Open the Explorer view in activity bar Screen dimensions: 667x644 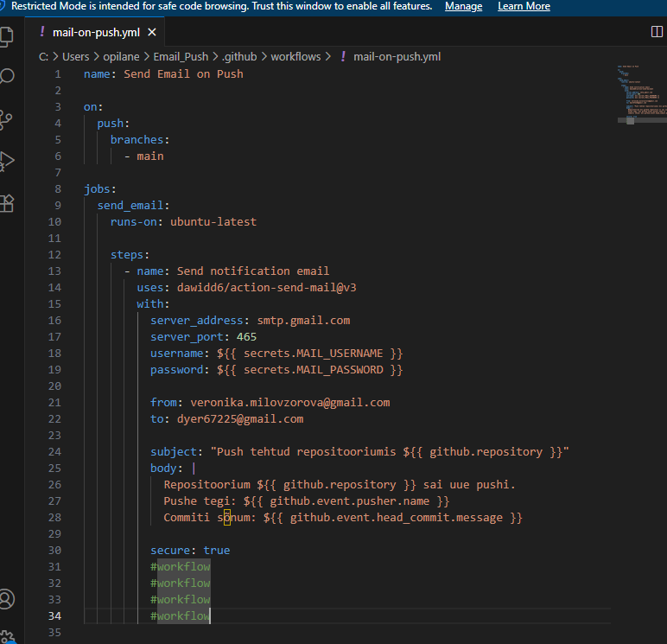coord(7,37)
